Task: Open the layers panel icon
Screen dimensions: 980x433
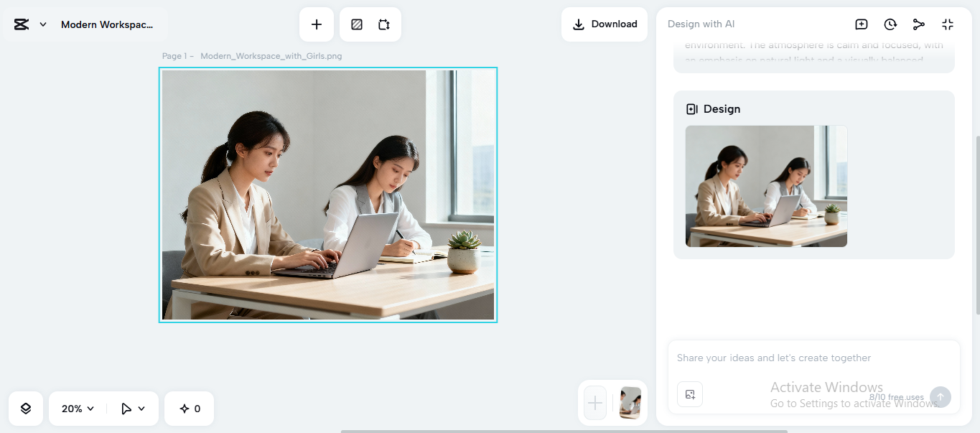Action: (26, 409)
